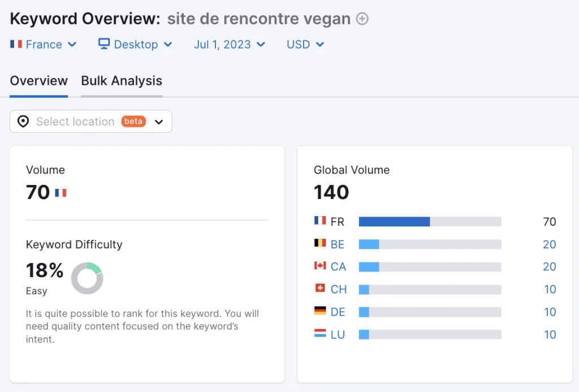Switch to the Bulk Analysis tab
Screen dimensions: 579x392
(x=122, y=80)
